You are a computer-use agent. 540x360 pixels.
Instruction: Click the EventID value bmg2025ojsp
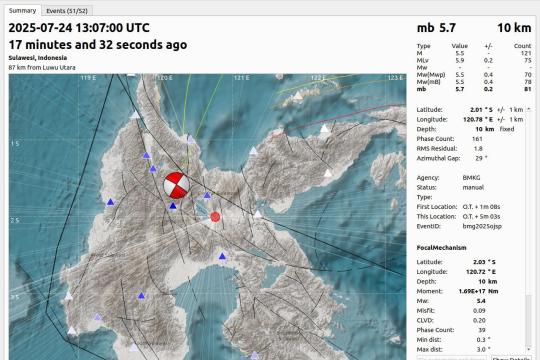tap(482, 226)
